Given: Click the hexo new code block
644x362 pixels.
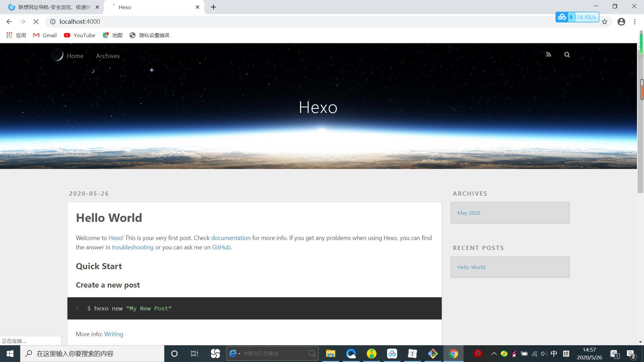Looking at the screenshot, I should [254, 308].
